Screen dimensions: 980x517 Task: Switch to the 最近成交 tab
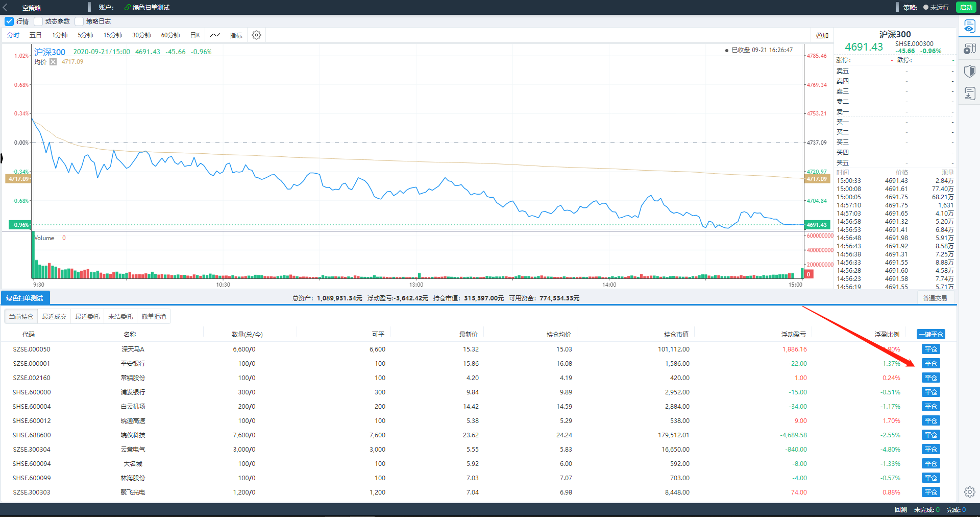coord(54,317)
